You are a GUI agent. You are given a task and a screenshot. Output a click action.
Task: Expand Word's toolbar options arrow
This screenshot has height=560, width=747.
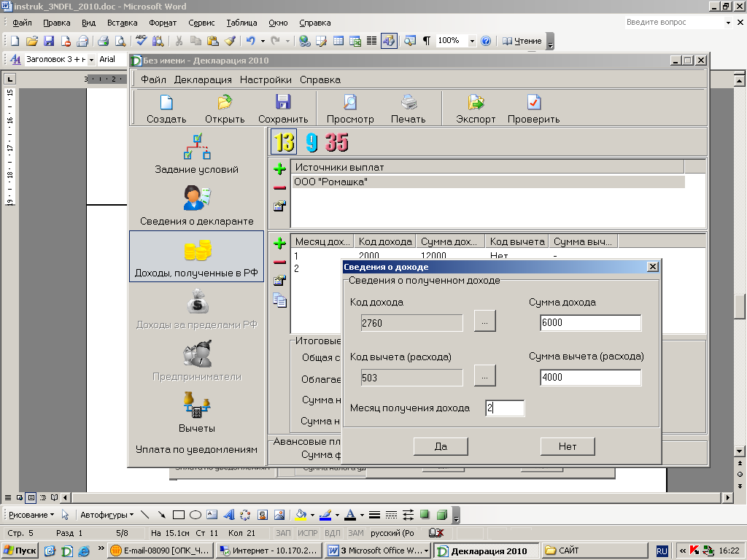coord(550,42)
